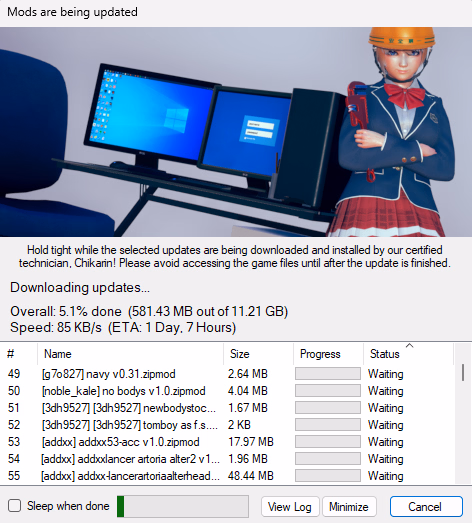Select the tomboy as f.s. 2 KB row

(227, 425)
